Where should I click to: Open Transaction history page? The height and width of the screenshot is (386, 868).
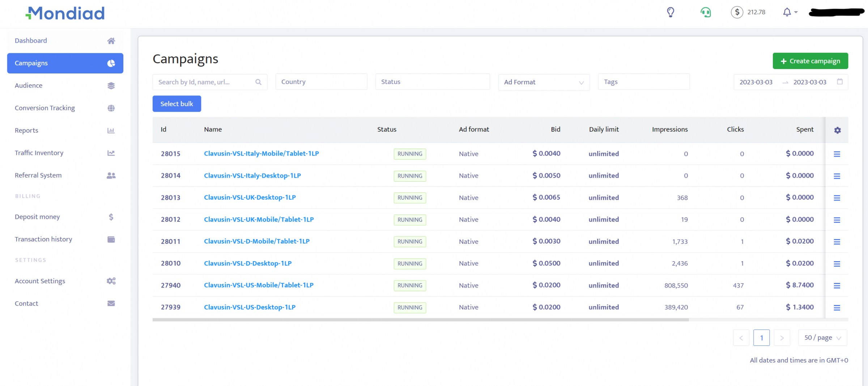(65, 239)
